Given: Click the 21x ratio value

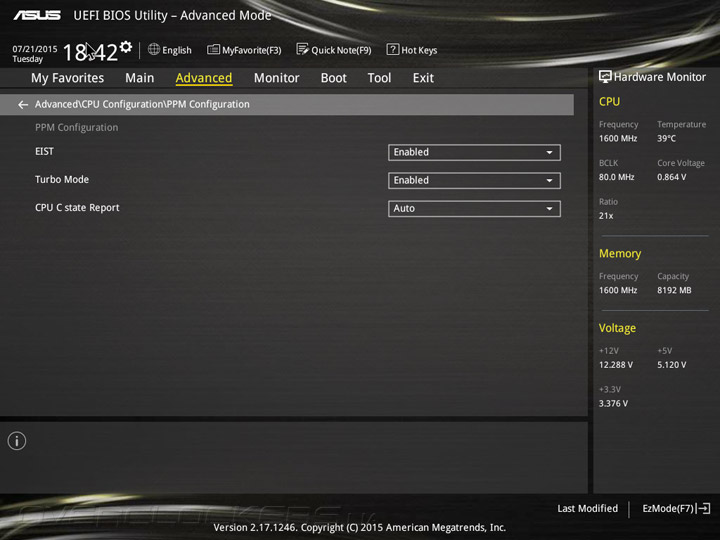Looking at the screenshot, I should click(606, 215).
